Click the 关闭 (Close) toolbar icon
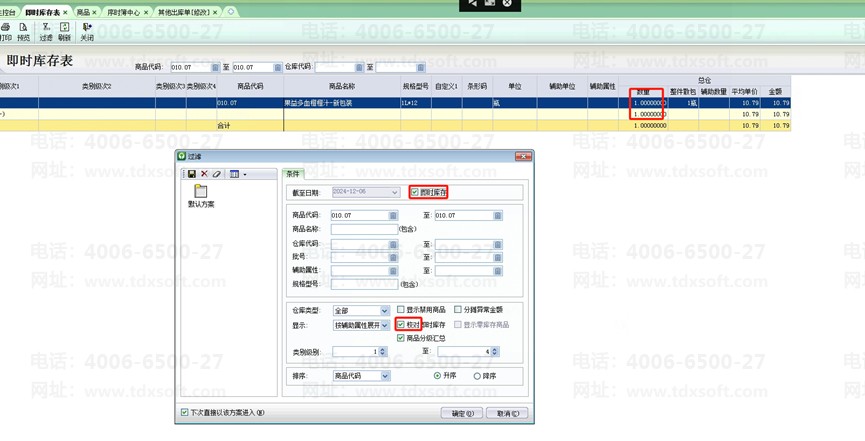 click(87, 31)
